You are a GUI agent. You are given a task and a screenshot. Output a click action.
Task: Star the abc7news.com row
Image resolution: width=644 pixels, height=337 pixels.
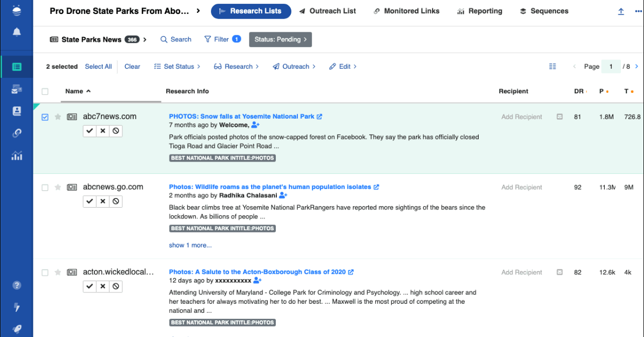point(58,116)
